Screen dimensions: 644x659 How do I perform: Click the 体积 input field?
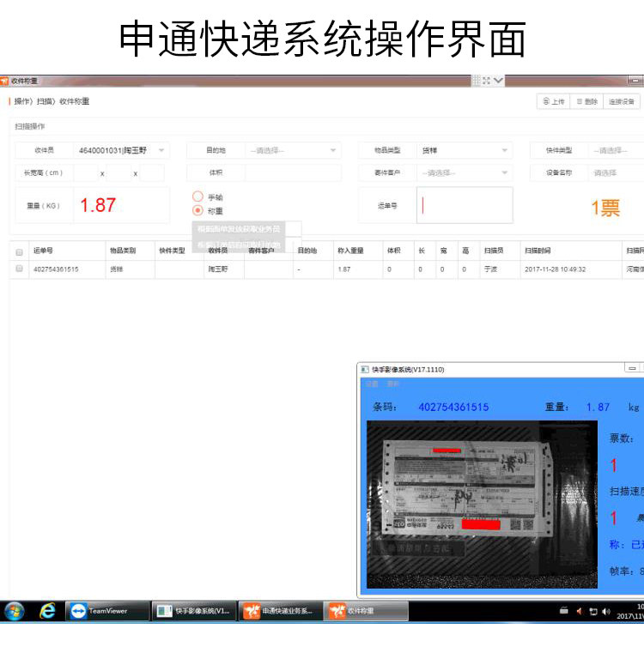click(x=293, y=172)
